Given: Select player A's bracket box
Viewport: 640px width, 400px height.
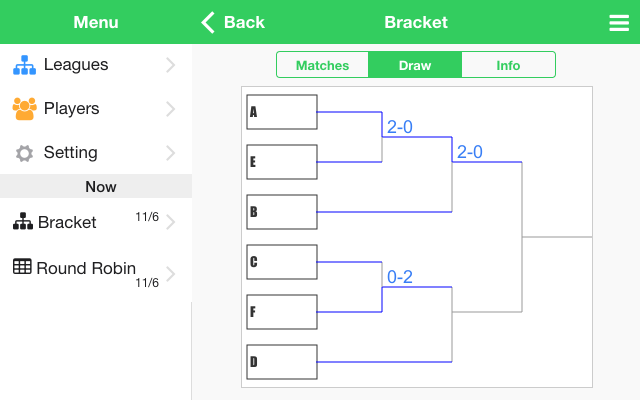Looking at the screenshot, I should tap(282, 112).
